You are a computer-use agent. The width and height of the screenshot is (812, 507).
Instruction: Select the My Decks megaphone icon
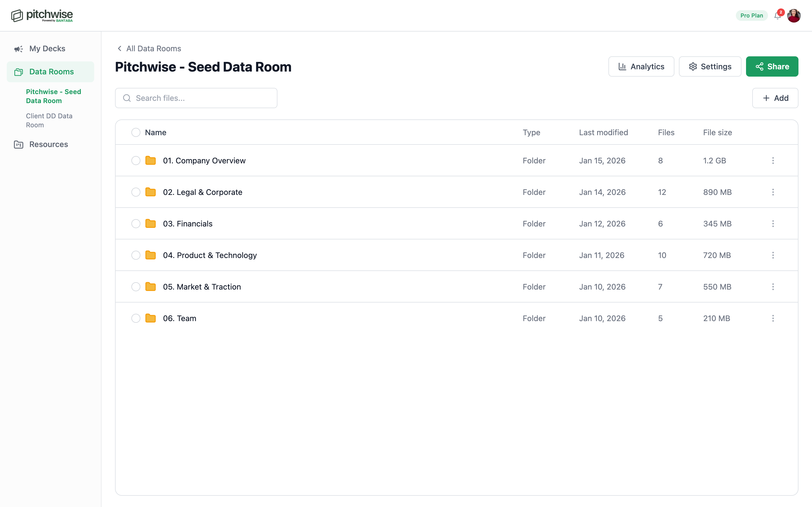point(18,49)
